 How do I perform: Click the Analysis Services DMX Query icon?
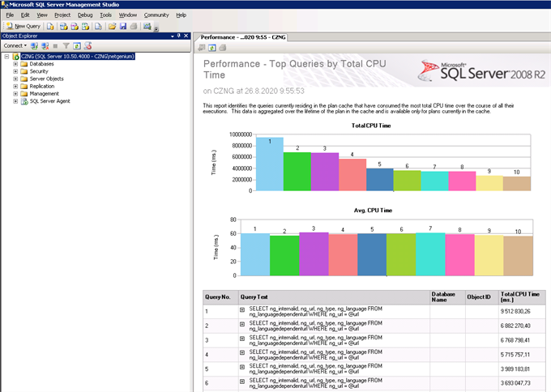click(75, 27)
